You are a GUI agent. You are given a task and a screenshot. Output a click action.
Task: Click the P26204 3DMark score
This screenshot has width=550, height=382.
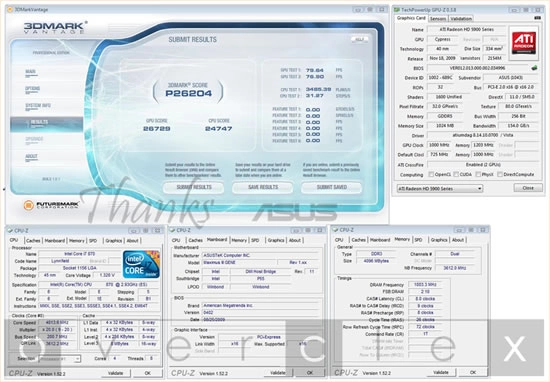[189, 93]
